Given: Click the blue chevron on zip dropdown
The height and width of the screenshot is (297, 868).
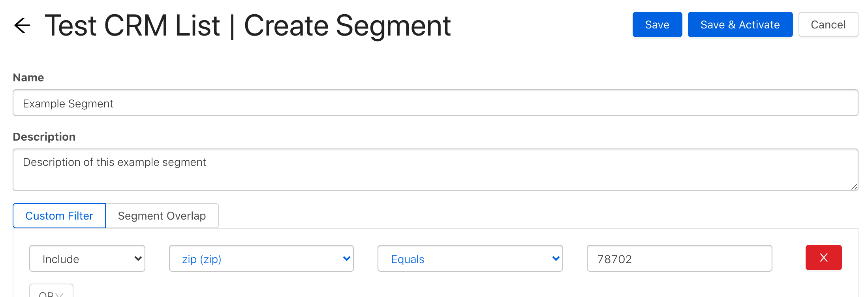Looking at the screenshot, I should [x=346, y=259].
